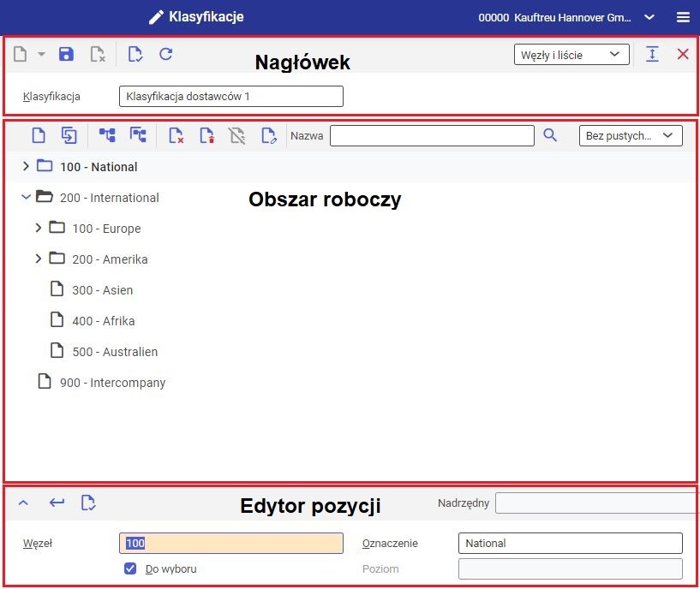Screen dimensions: 700x589
Task: Open the hamburger menu in title bar
Action: pos(683,17)
